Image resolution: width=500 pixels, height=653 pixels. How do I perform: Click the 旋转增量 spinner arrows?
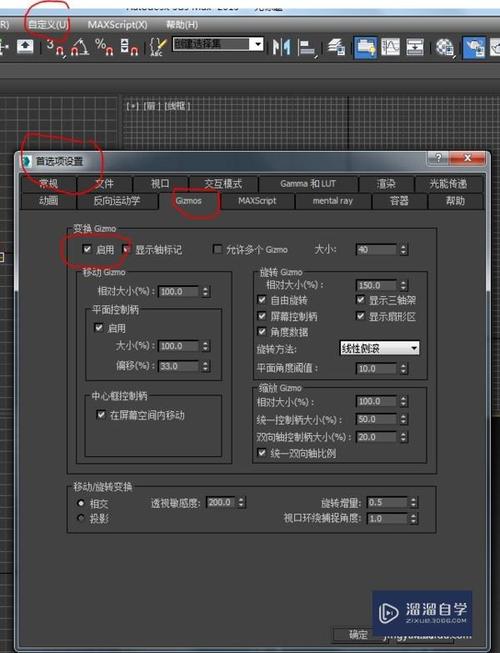point(413,503)
